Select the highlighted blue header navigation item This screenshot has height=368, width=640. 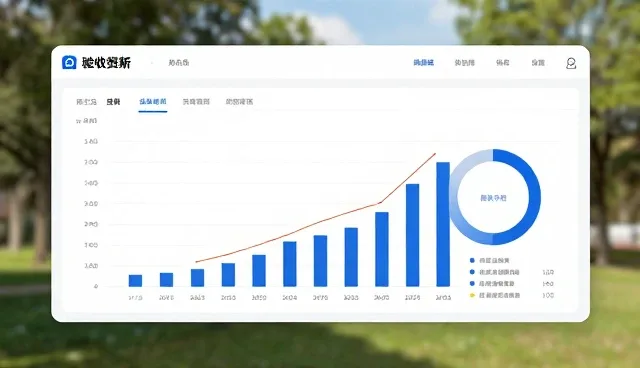point(424,63)
